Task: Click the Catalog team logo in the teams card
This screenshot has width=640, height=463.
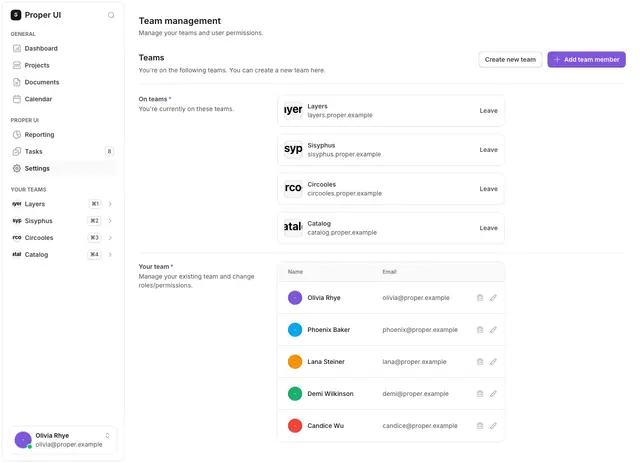Action: [x=293, y=227]
